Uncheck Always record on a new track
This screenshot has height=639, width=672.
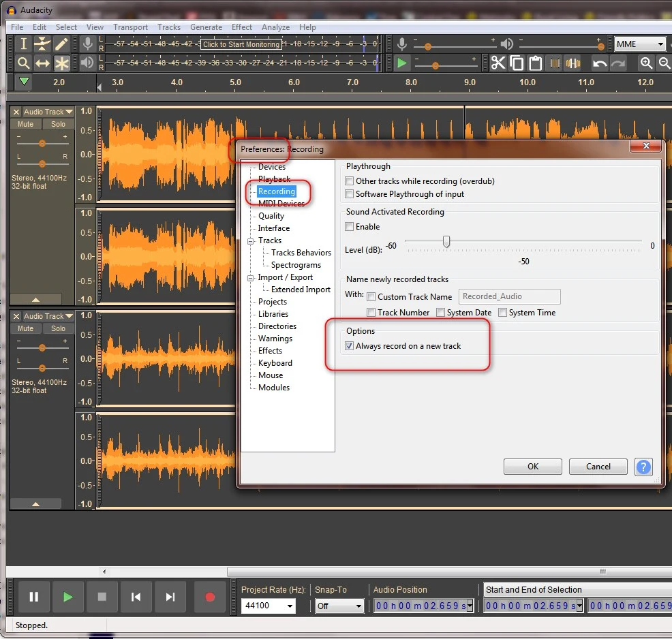click(x=350, y=346)
